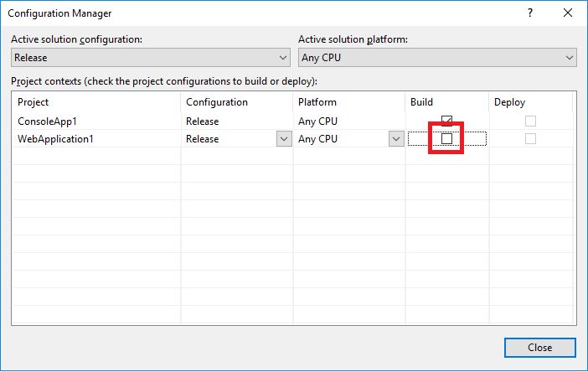Select the WebApplication1 project row name
The width and height of the screenshot is (588, 372).
tap(55, 139)
